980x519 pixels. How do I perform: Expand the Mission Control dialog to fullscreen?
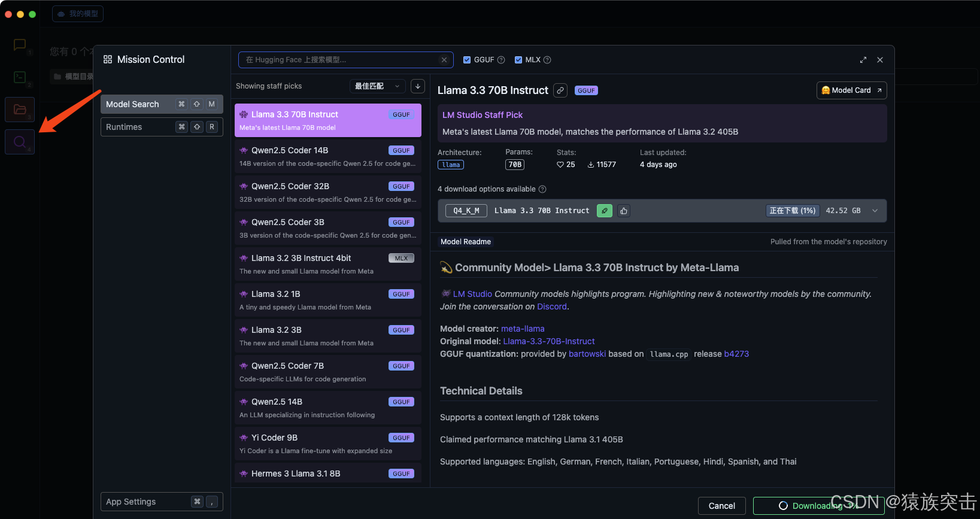point(863,60)
